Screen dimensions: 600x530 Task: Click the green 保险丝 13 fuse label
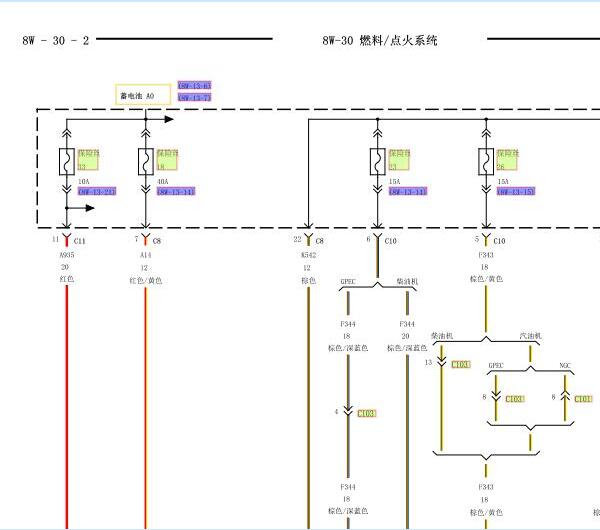pyautogui.click(x=88, y=160)
